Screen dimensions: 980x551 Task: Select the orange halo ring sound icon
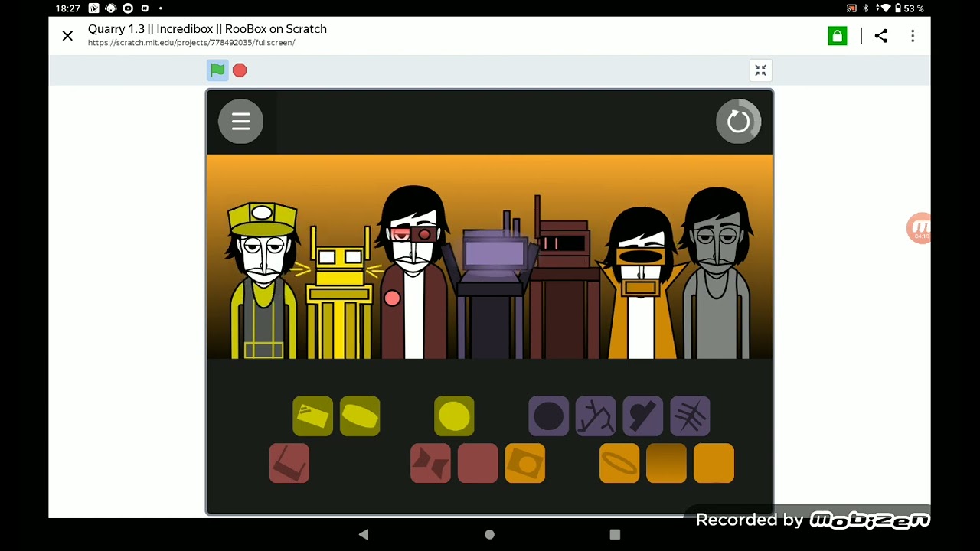(619, 463)
